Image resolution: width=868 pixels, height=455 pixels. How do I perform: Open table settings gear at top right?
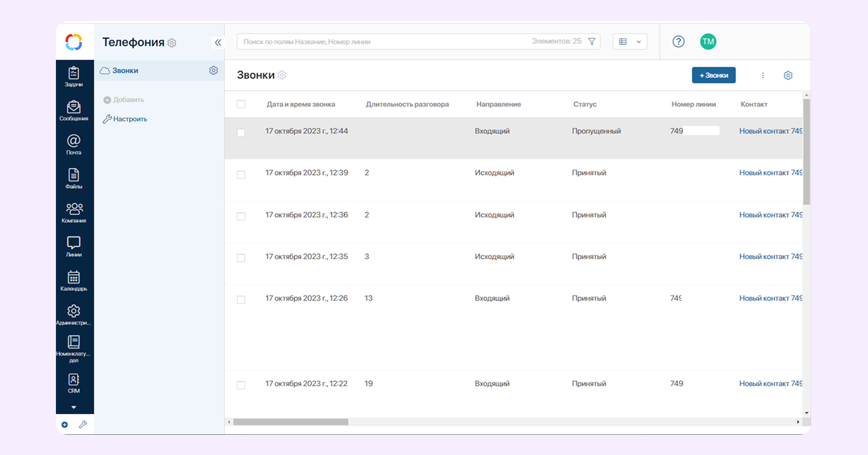[x=788, y=75]
